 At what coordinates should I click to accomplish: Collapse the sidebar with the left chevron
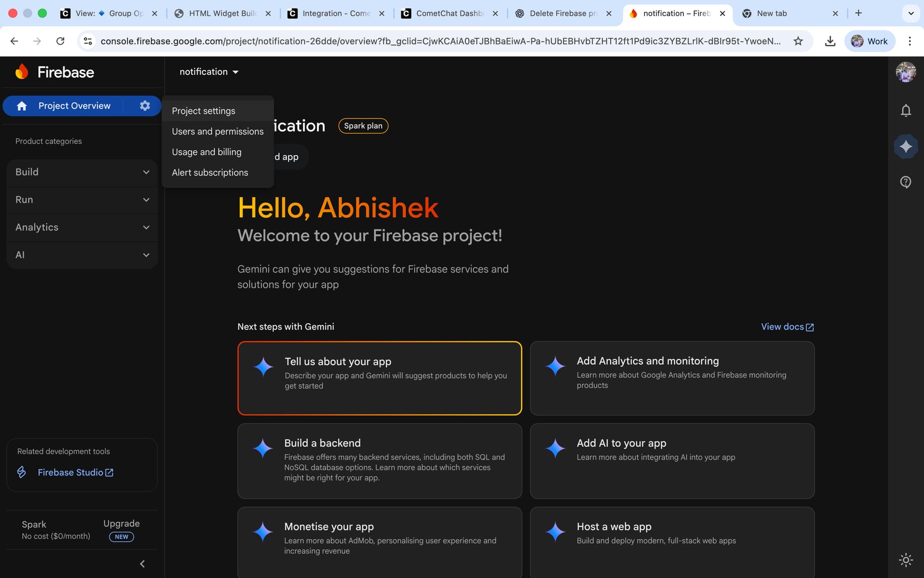coord(142,564)
